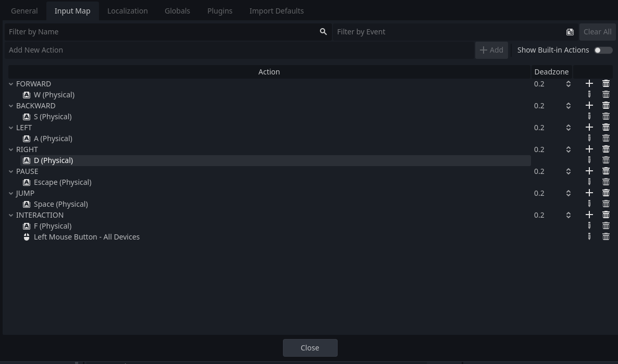Collapse the PAUSE action entry
Viewport: 618px width, 364px height.
[11, 171]
